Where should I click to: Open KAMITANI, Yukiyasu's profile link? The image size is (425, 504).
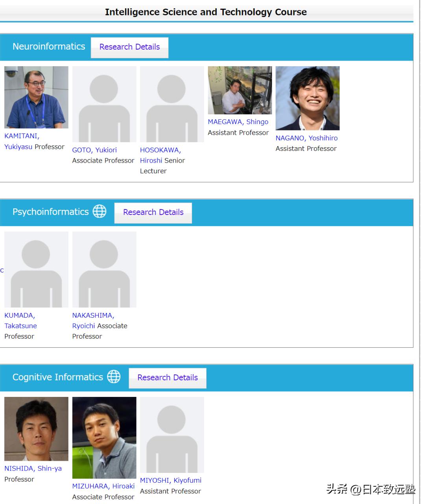coord(22,136)
